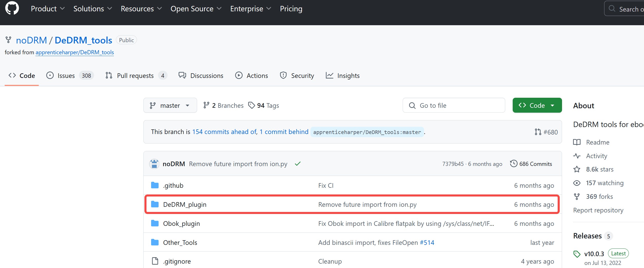Open Obok_plugin's Fix Obok import commit
The height and width of the screenshot is (268, 644).
coord(406,224)
